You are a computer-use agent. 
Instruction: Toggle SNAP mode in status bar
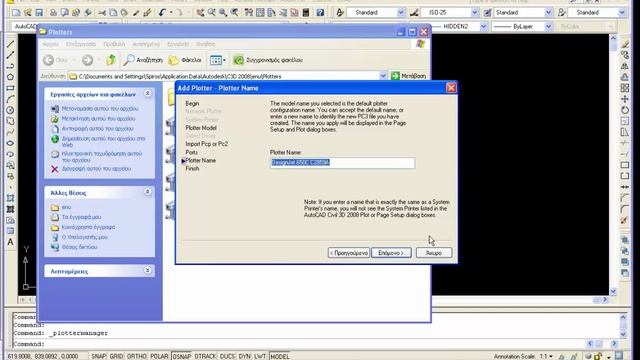[x=98, y=356]
